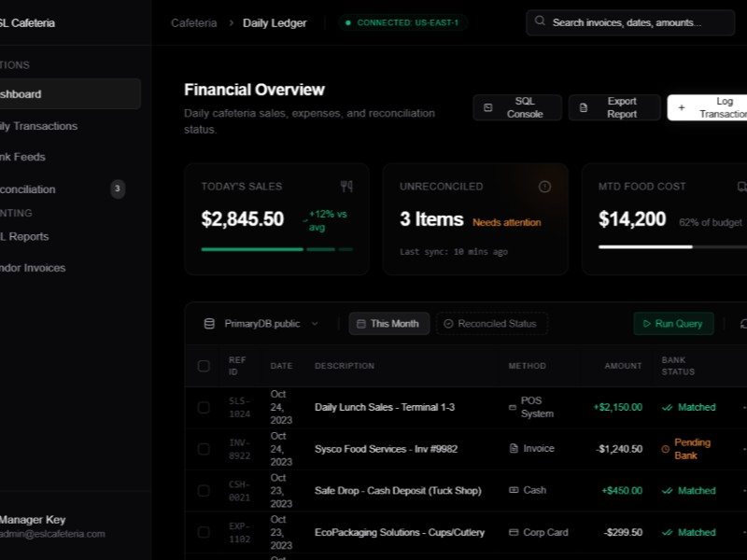Click the Export Report button
Image resolution: width=747 pixels, height=560 pixels.
(613, 107)
